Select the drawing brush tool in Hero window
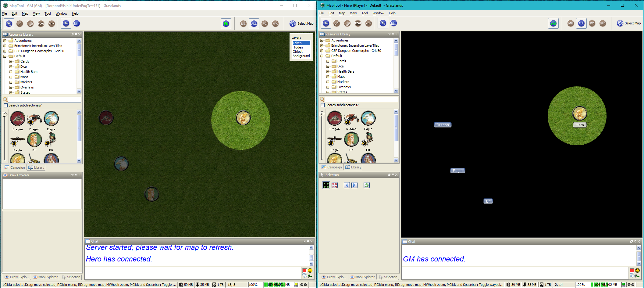 click(x=336, y=23)
